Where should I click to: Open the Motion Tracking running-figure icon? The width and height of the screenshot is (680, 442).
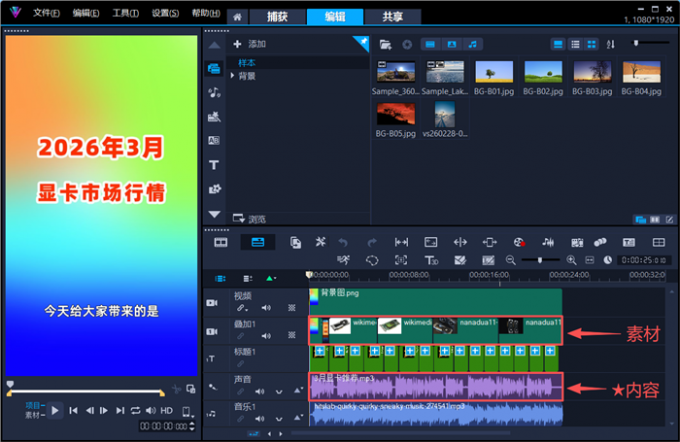tap(343, 260)
